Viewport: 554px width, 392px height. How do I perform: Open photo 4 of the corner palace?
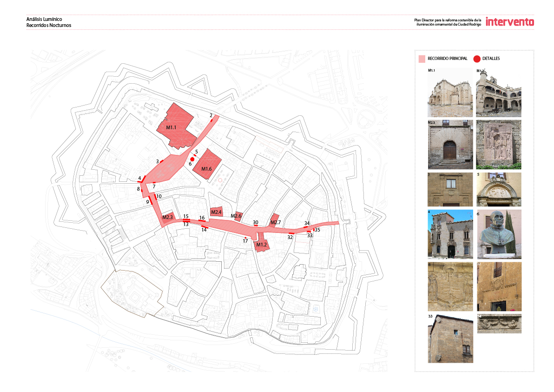pyautogui.click(x=450, y=234)
